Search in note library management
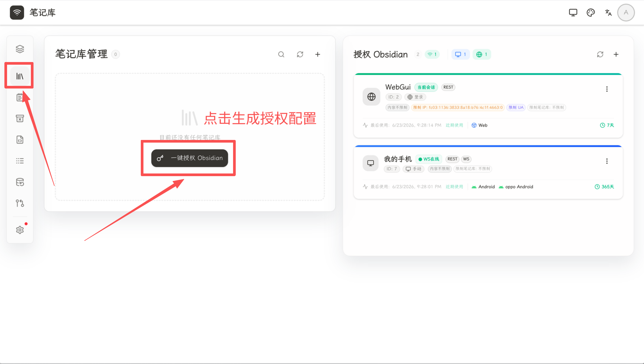 281,54
